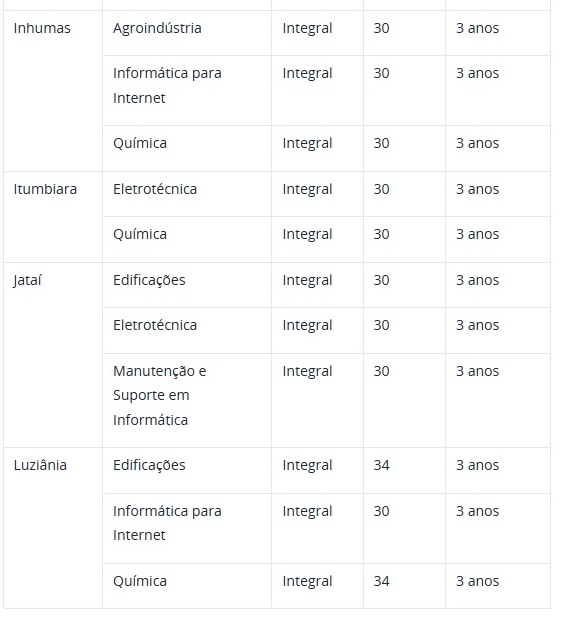This screenshot has width=567, height=630.
Task: Select Manutenção e Suporte em Informática
Action: coord(160,395)
